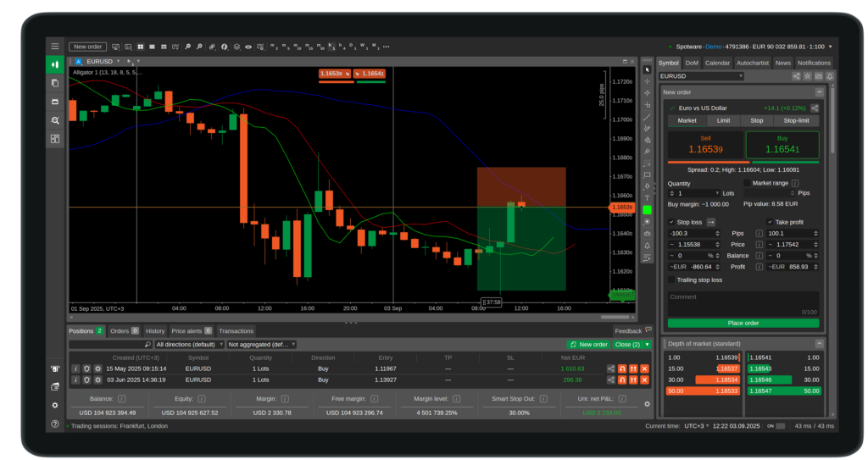Add EURUSD to favorites star icon

[x=807, y=76]
